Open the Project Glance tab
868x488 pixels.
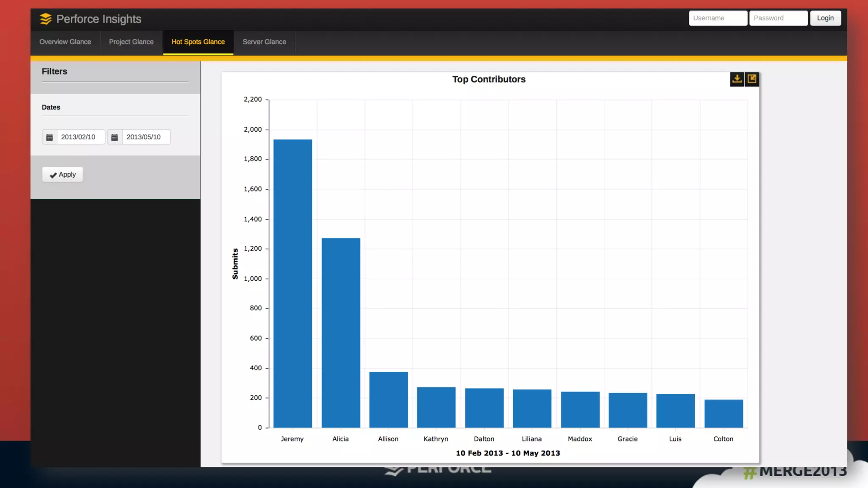click(131, 42)
